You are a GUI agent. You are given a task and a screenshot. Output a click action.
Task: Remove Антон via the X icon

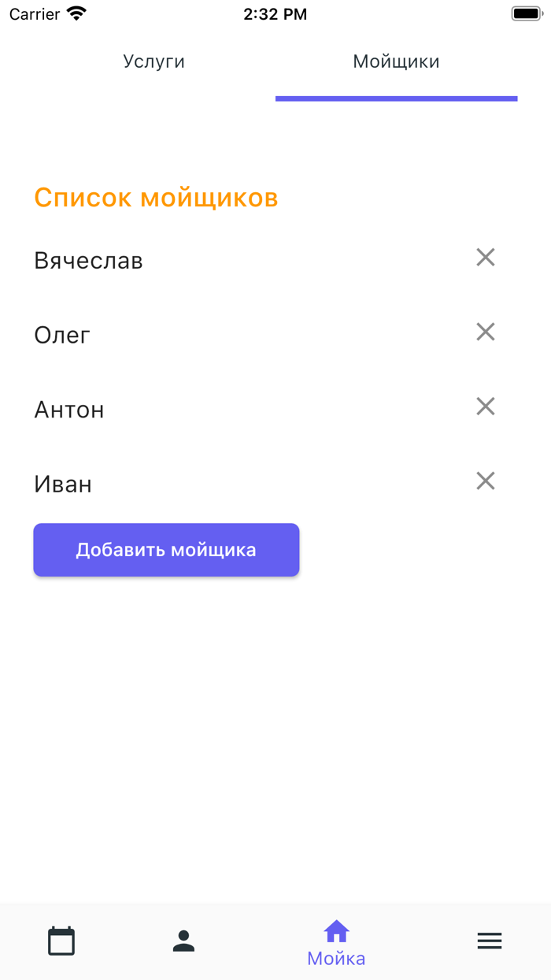(485, 406)
